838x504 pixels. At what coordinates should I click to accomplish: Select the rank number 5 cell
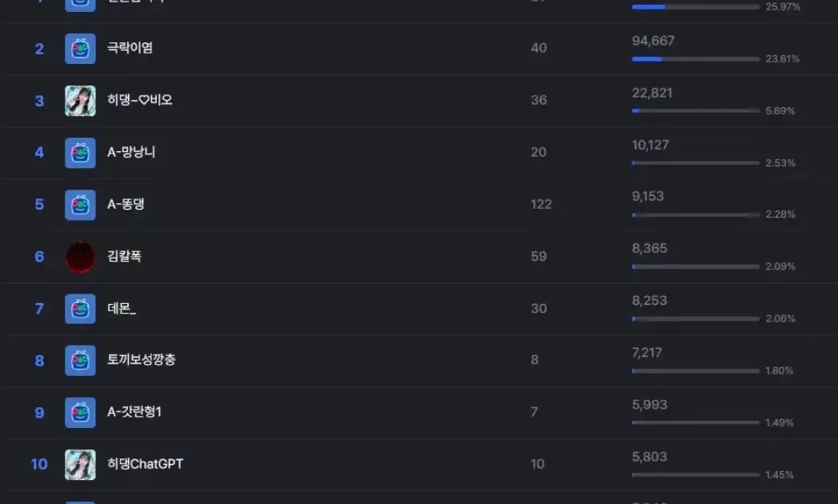[39, 205]
